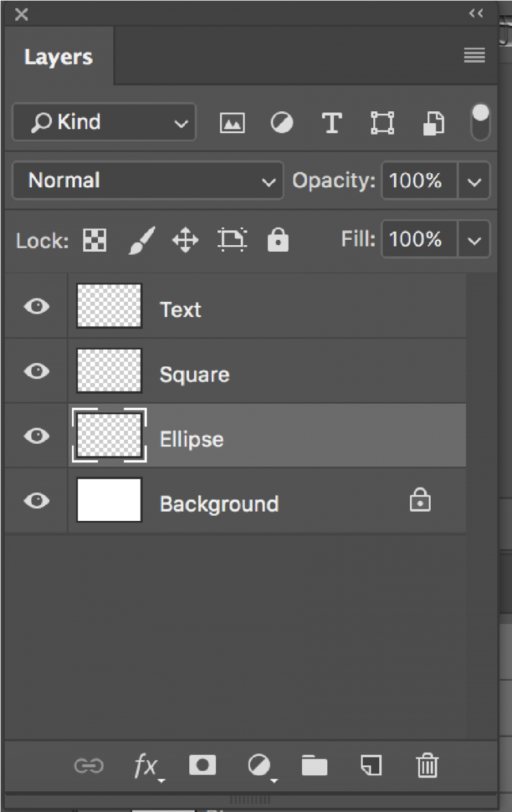512x812 pixels.
Task: Click the Square layer thumbnail
Action: click(109, 371)
